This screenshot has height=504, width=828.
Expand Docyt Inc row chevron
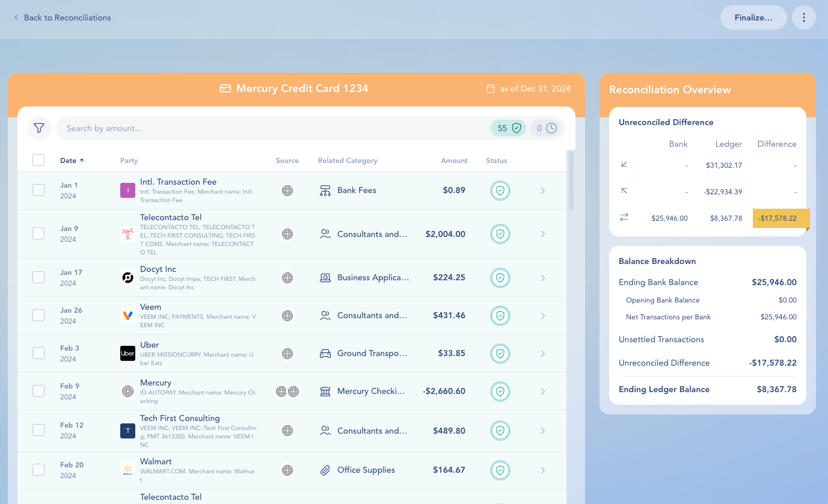[543, 278]
